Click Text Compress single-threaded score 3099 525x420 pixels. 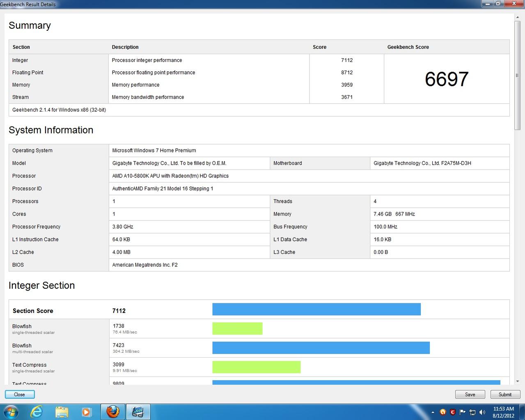pyautogui.click(x=119, y=365)
